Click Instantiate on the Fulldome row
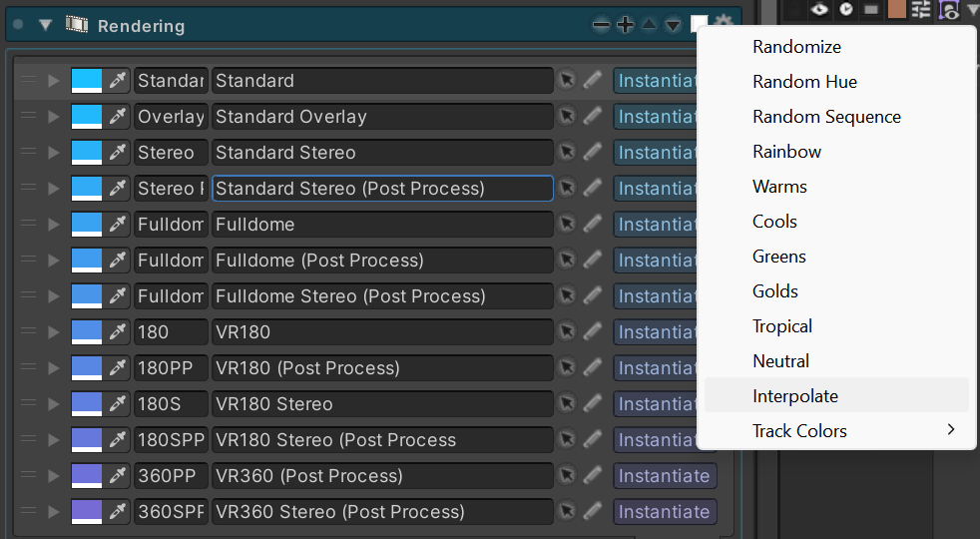This screenshot has height=539, width=980. click(655, 225)
